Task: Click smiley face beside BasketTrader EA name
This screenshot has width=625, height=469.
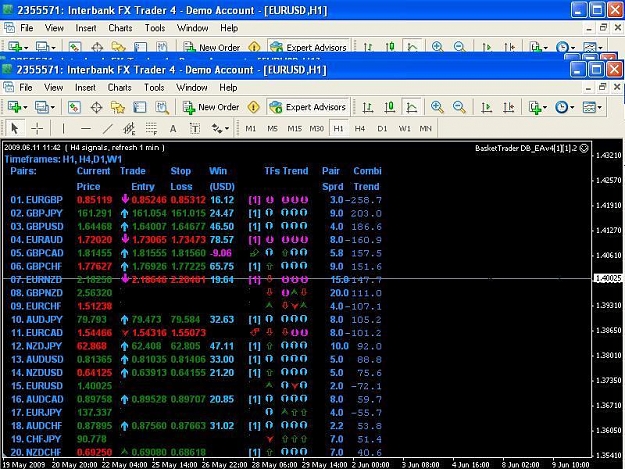Action: pos(584,148)
